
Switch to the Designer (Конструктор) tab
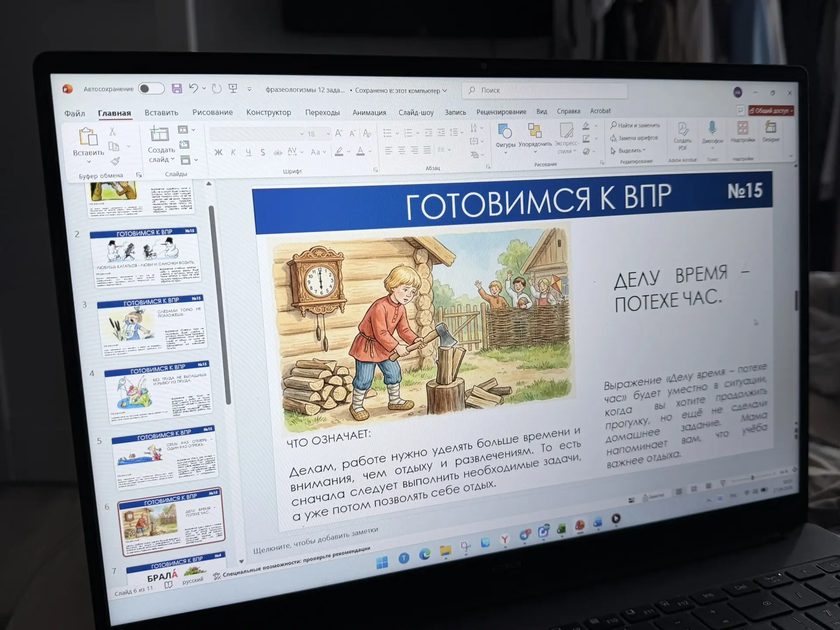[269, 112]
